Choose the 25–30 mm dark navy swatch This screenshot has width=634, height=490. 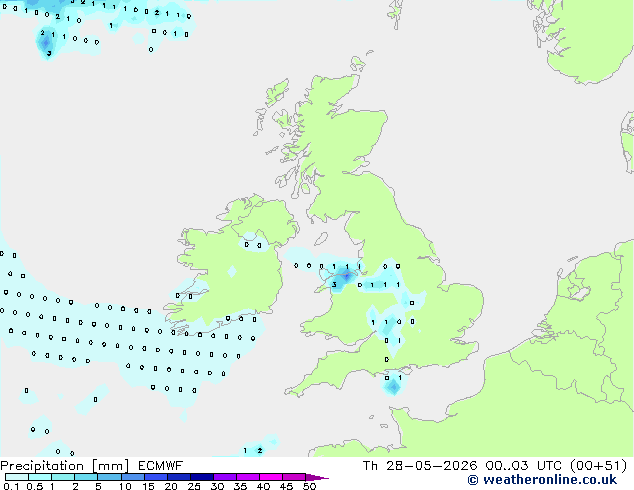(x=202, y=477)
